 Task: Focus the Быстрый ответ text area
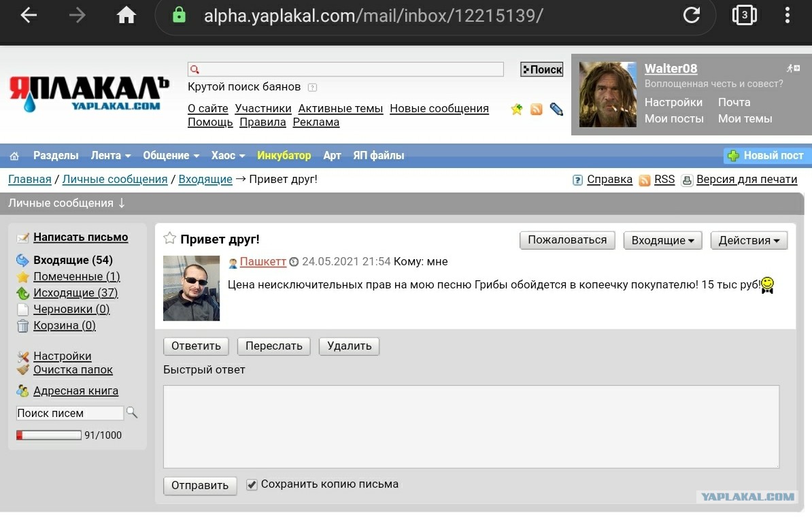(471, 427)
